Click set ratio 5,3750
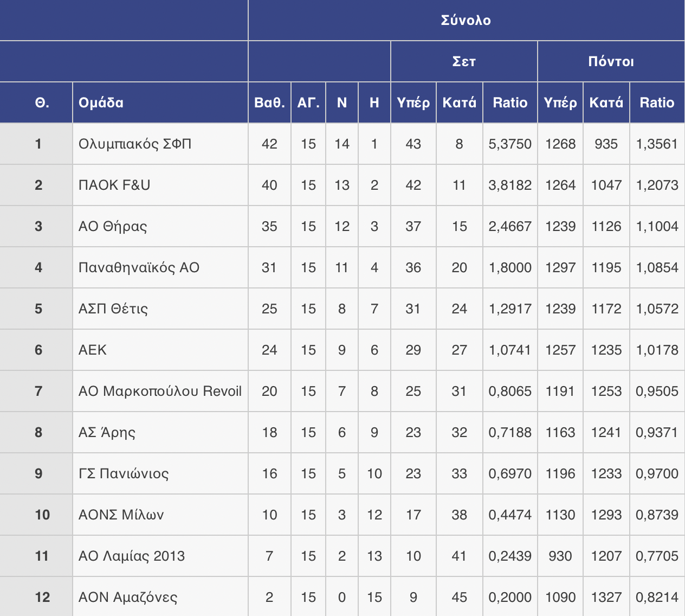This screenshot has height=616, width=685. 510,144
